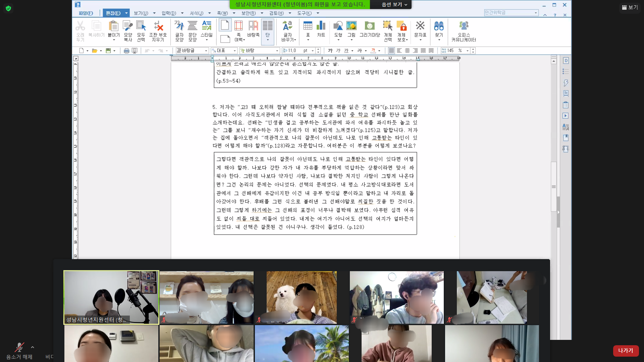Insert a 표 (Table)

pyautogui.click(x=308, y=28)
